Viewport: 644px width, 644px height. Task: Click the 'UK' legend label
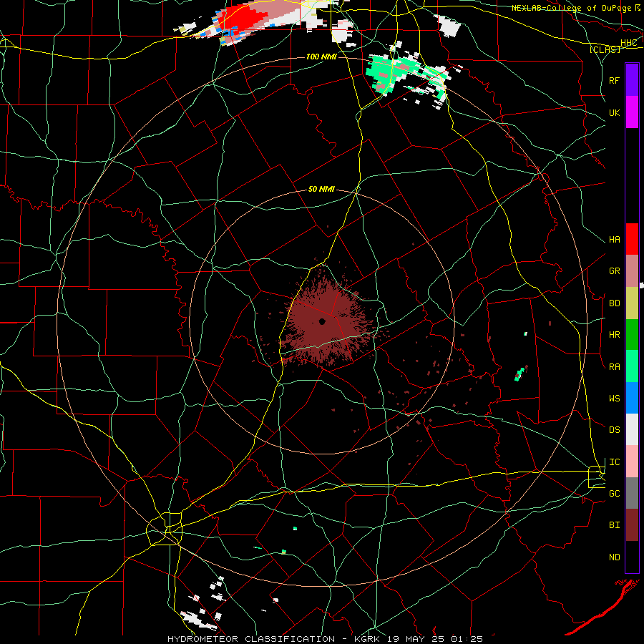pos(614,112)
